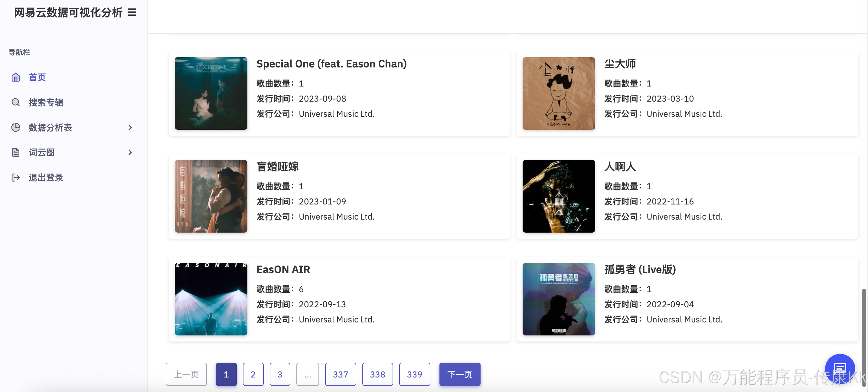Click the pagination ellipsis button
Screen dimensions: 868x392
point(307,374)
